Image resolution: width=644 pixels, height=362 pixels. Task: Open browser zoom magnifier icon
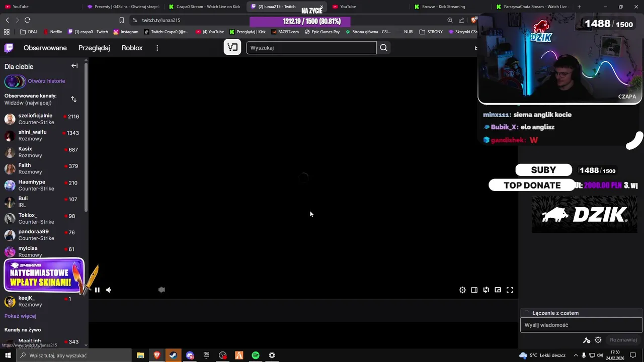450,20
